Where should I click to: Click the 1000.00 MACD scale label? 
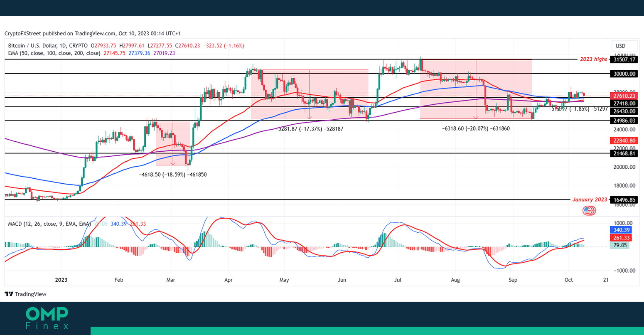[623, 223]
